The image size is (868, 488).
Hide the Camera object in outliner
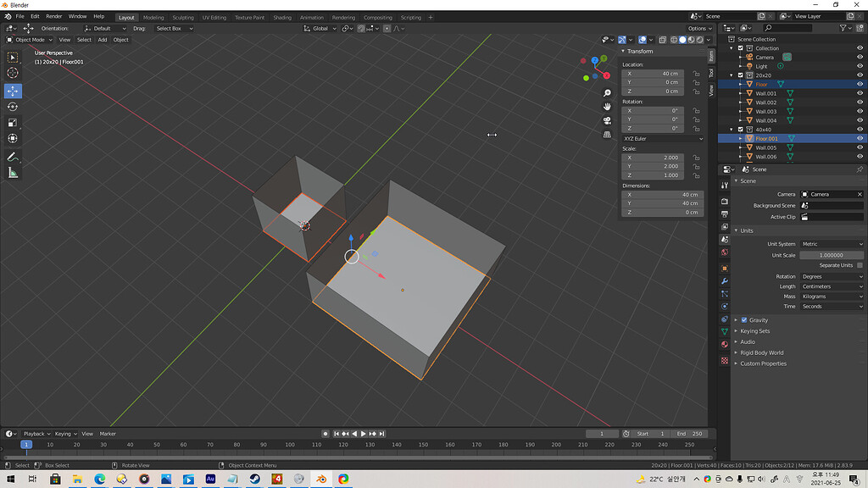pos(860,57)
